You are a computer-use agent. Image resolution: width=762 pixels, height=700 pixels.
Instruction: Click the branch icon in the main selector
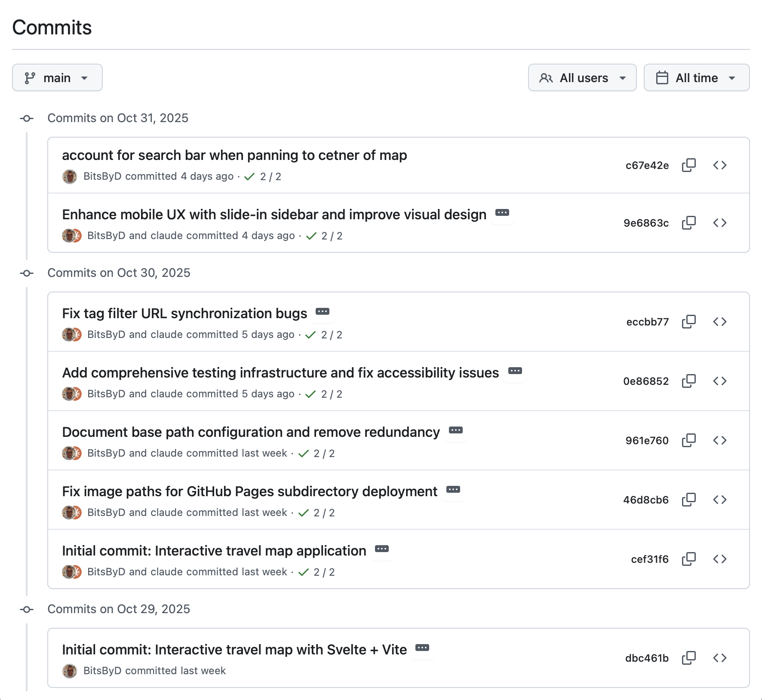(29, 77)
